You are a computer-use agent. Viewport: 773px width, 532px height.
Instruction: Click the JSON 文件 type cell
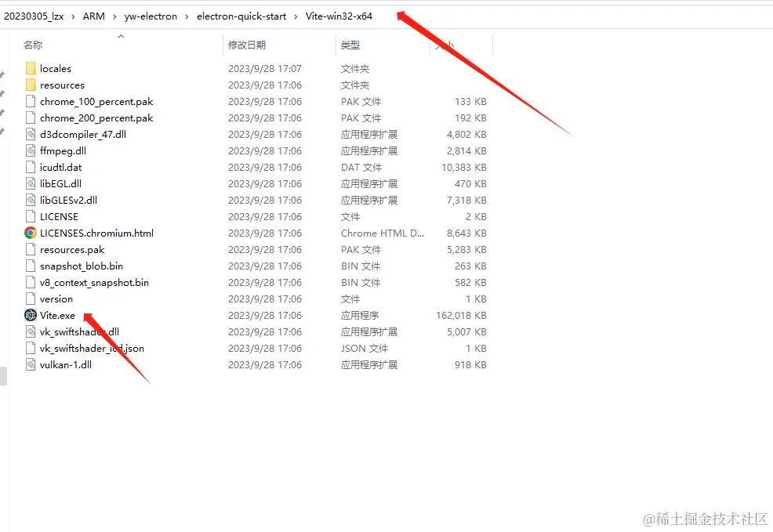[x=365, y=348]
